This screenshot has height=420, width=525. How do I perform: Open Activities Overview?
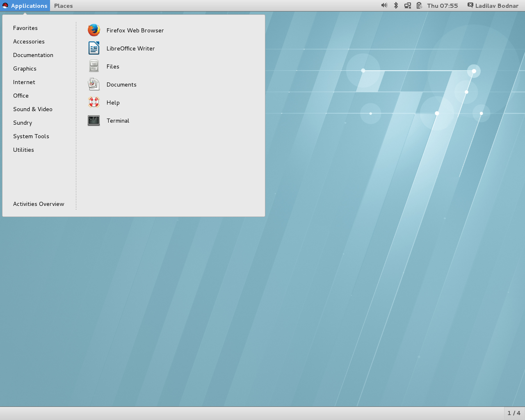pyautogui.click(x=39, y=204)
